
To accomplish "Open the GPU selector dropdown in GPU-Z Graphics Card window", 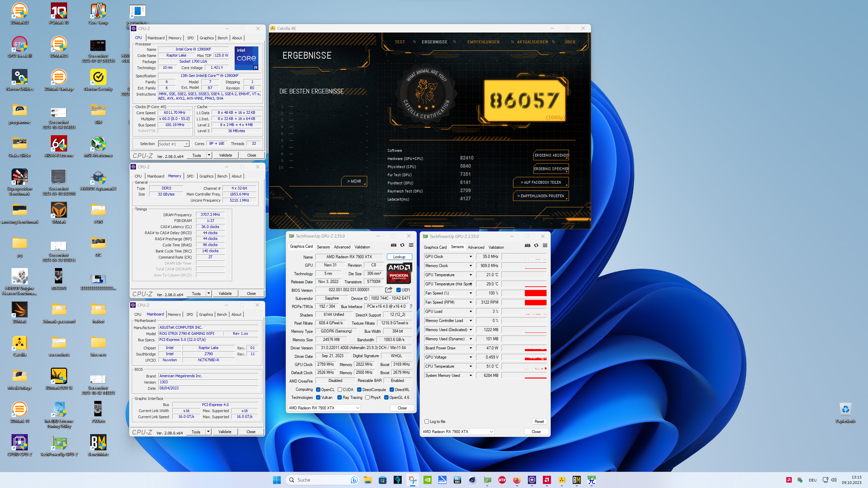I will [324, 408].
